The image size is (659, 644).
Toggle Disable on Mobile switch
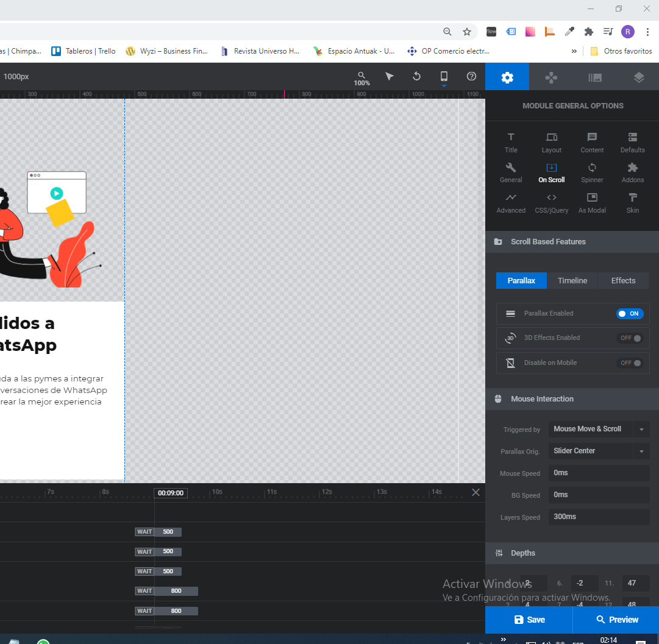tap(629, 363)
